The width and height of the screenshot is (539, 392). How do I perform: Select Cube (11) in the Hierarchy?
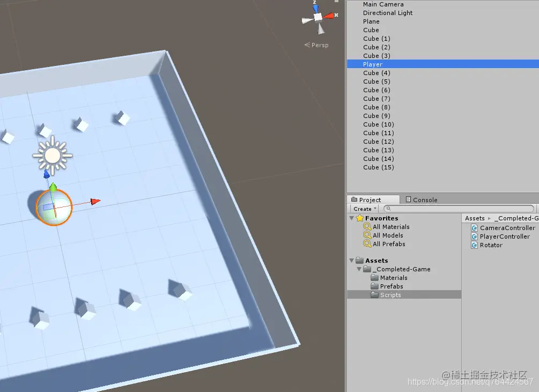pyautogui.click(x=443, y=133)
